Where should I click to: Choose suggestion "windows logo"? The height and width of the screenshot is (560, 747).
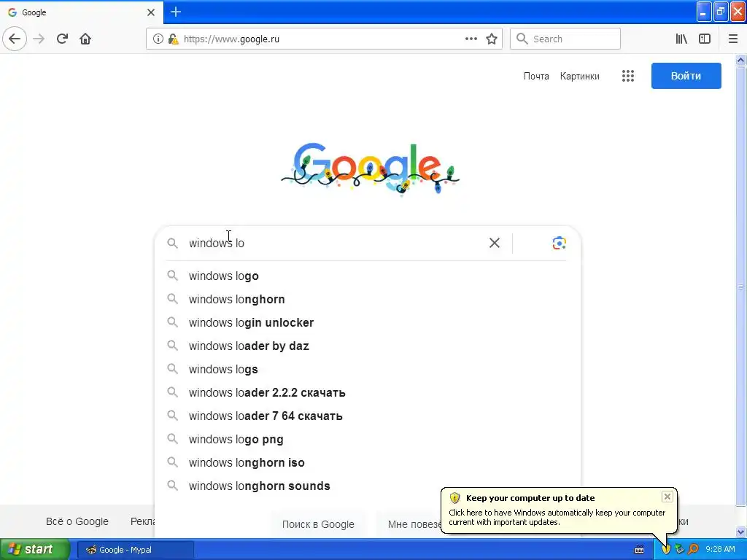pyautogui.click(x=368, y=276)
